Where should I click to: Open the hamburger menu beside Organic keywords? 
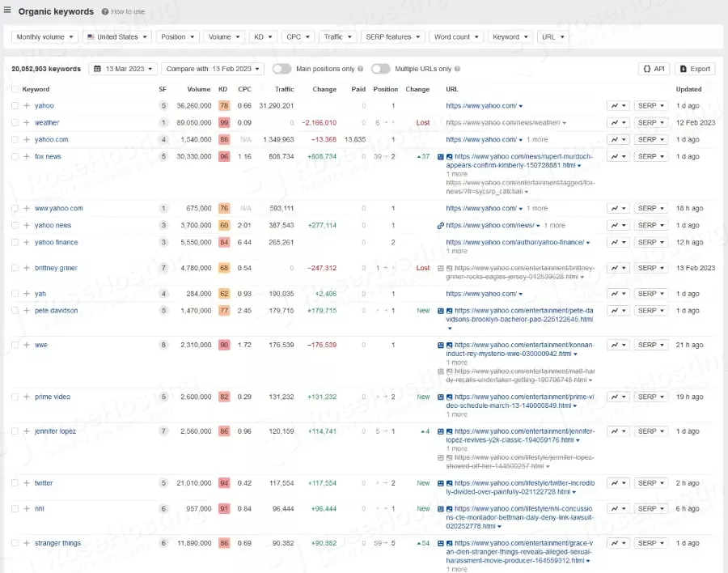pos(7,10)
